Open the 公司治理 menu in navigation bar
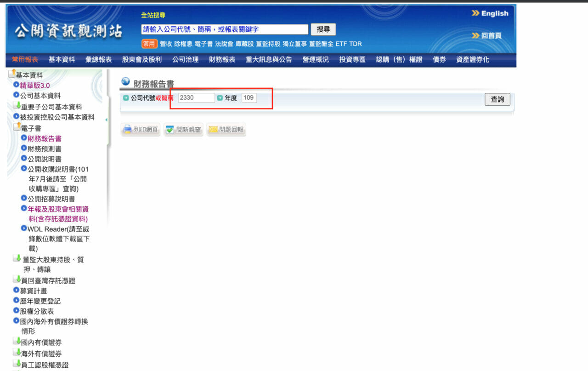This screenshot has width=588, height=371. pos(185,60)
